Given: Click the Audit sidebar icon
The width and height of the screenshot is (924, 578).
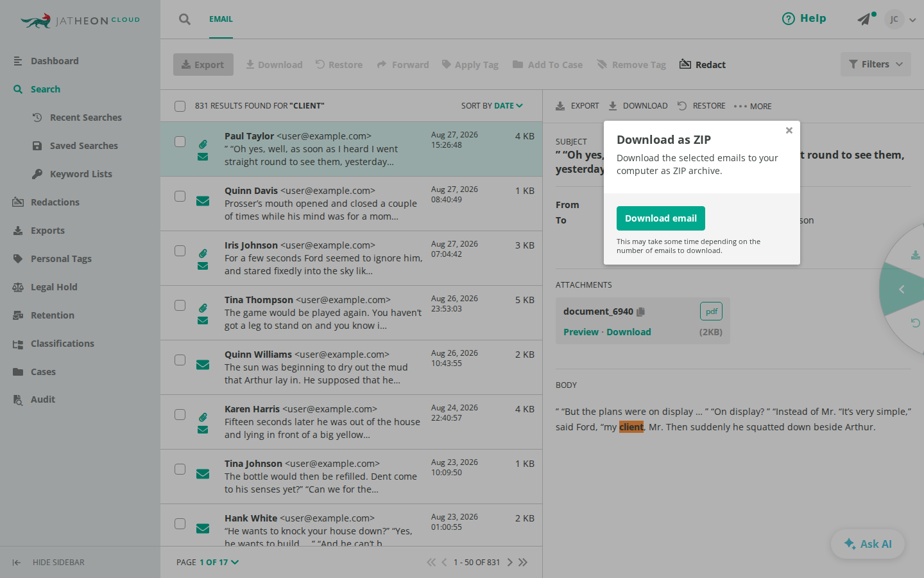Looking at the screenshot, I should (18, 399).
